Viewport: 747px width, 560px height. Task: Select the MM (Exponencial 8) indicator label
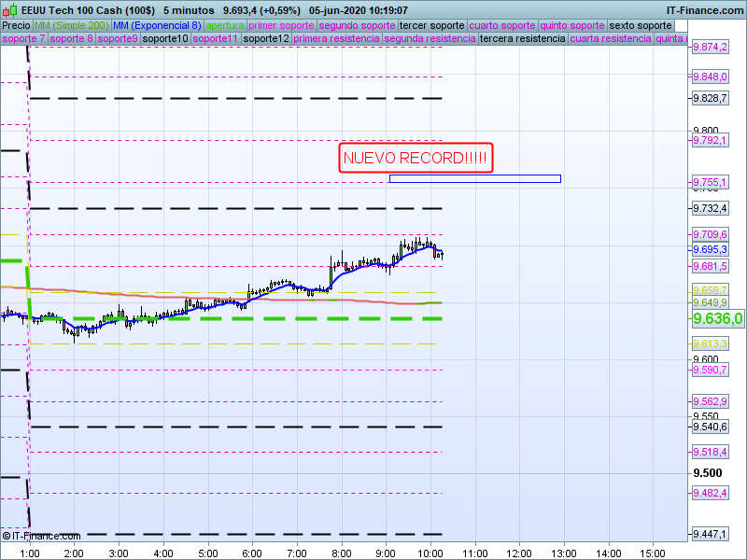[156, 25]
